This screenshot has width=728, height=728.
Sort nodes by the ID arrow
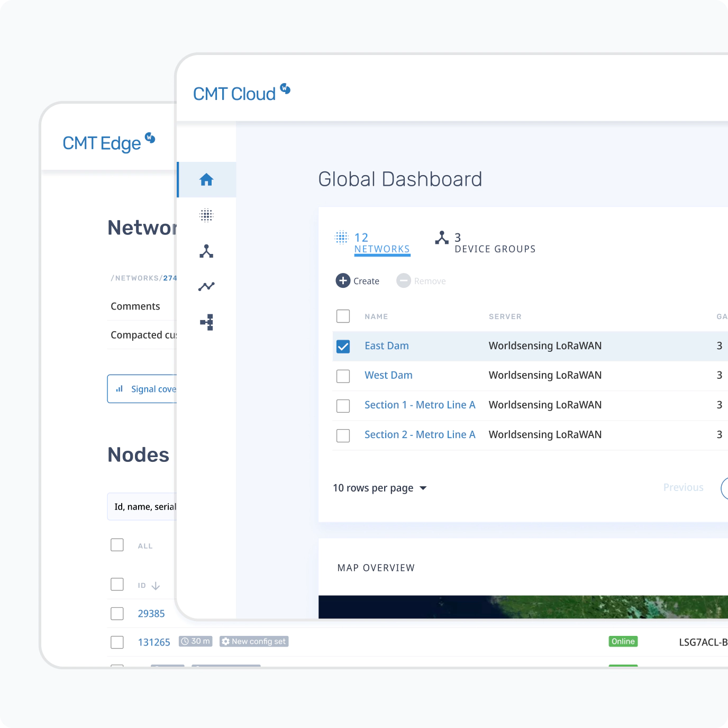(156, 586)
